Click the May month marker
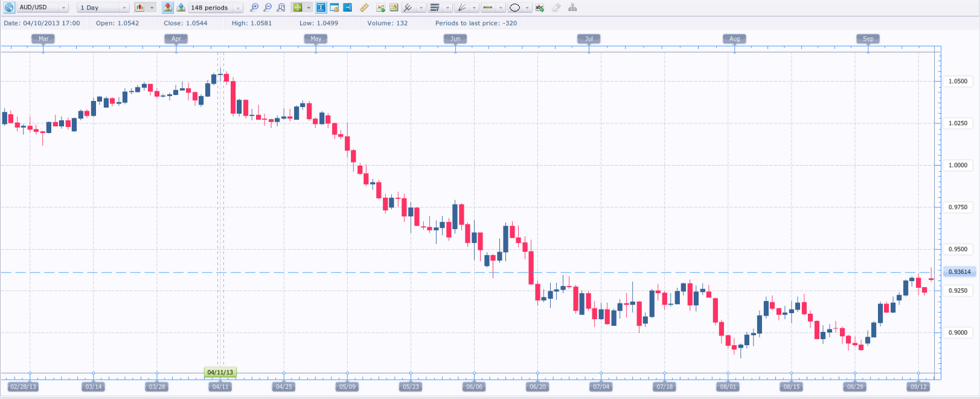This screenshot has height=399, width=980. tap(316, 39)
